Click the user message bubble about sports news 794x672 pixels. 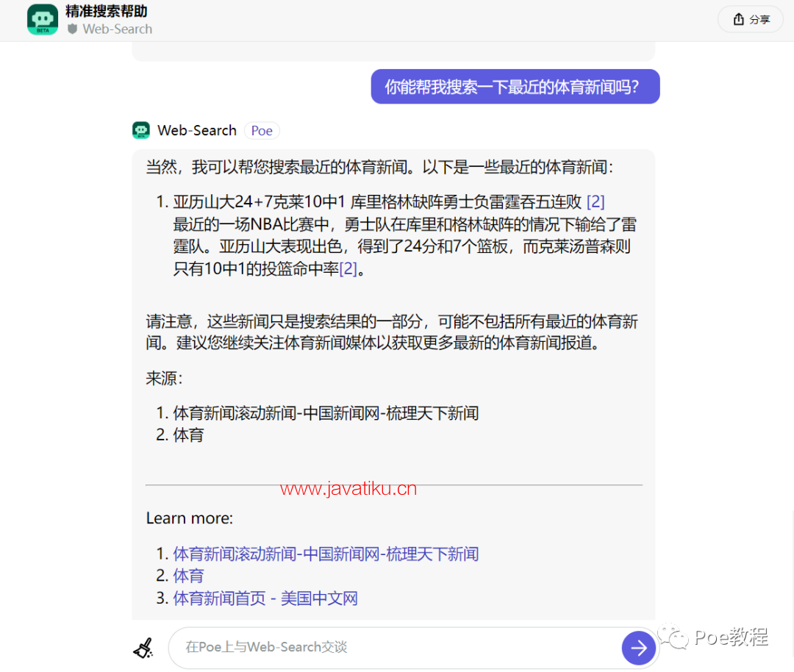(515, 87)
